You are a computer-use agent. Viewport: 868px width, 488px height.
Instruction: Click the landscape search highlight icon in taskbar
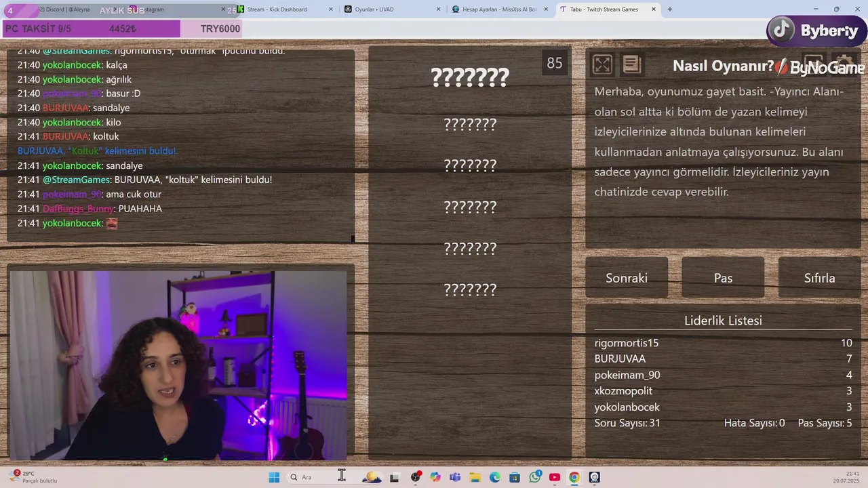[x=372, y=477]
